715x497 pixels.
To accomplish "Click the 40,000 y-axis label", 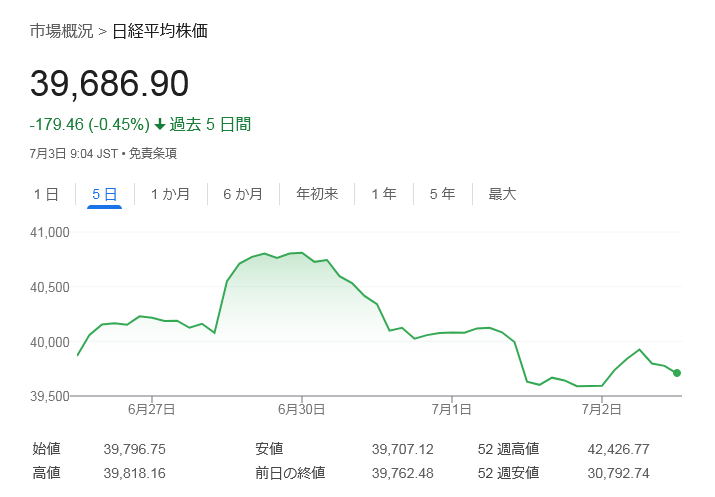I will coord(50,342).
